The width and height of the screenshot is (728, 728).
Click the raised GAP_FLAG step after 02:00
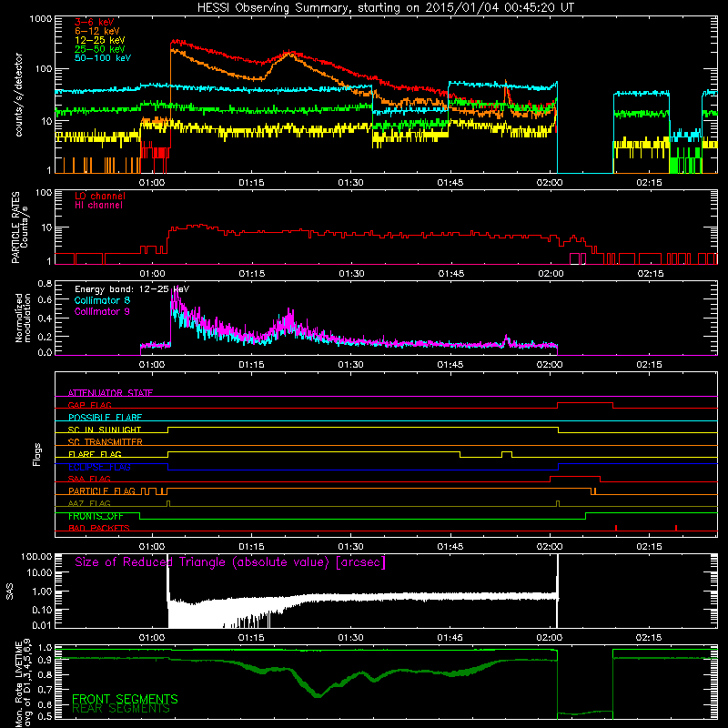point(585,403)
